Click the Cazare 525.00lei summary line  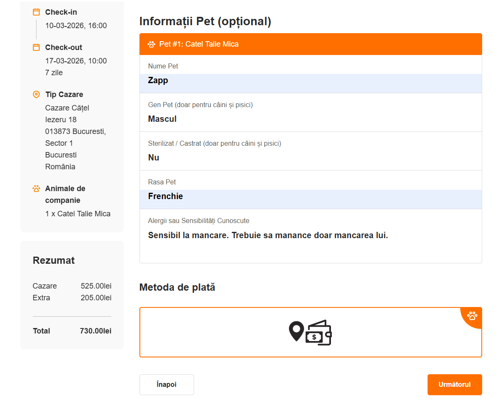72,286
